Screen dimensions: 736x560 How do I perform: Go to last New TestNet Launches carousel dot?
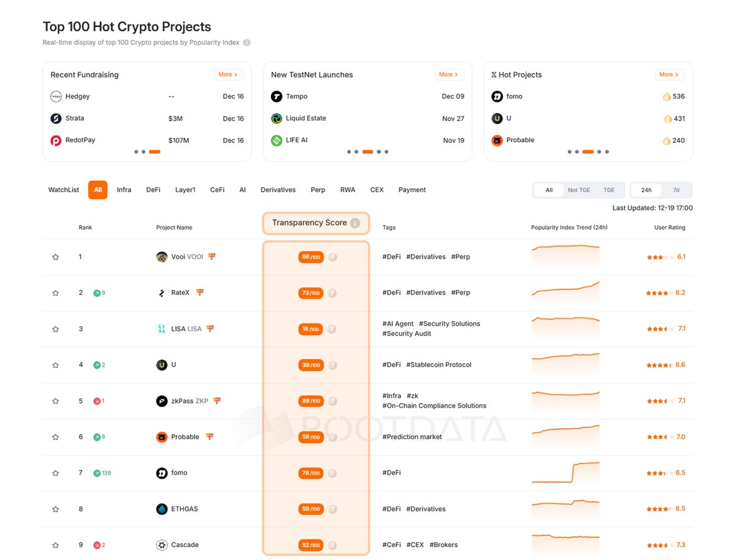pyautogui.click(x=386, y=152)
